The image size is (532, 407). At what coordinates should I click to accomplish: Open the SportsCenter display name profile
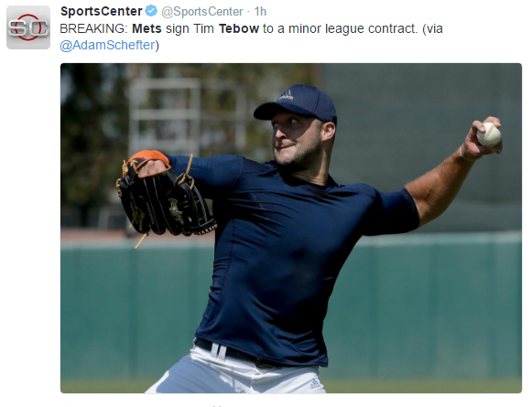pyautogui.click(x=101, y=11)
